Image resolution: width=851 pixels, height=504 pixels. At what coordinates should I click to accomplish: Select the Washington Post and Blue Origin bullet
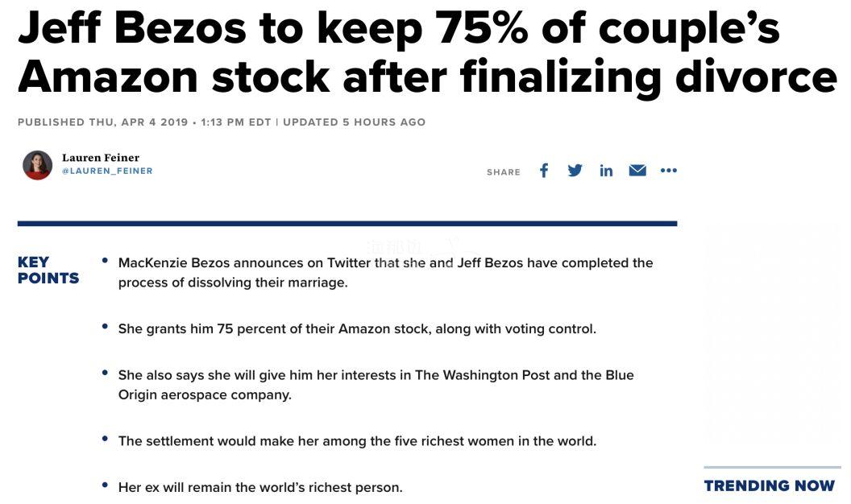click(376, 385)
